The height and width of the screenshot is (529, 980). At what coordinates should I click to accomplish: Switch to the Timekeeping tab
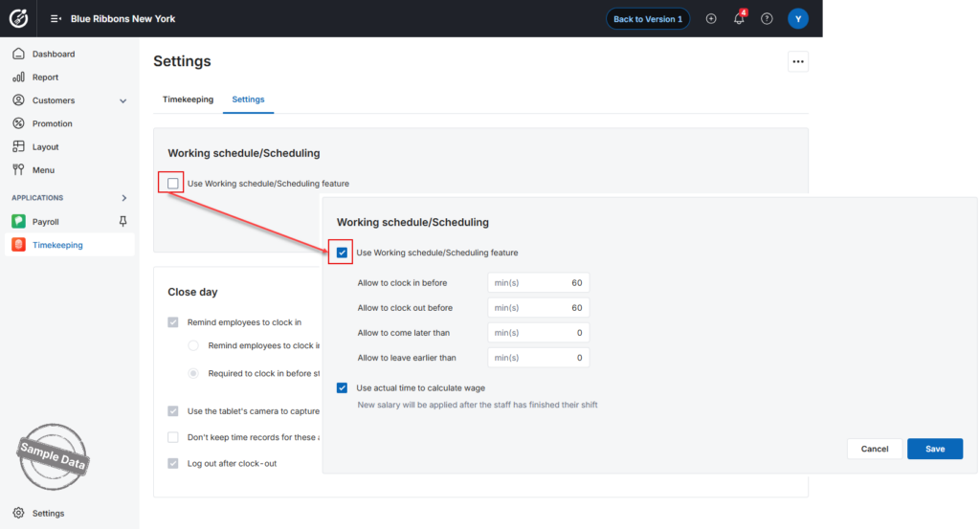(x=188, y=99)
